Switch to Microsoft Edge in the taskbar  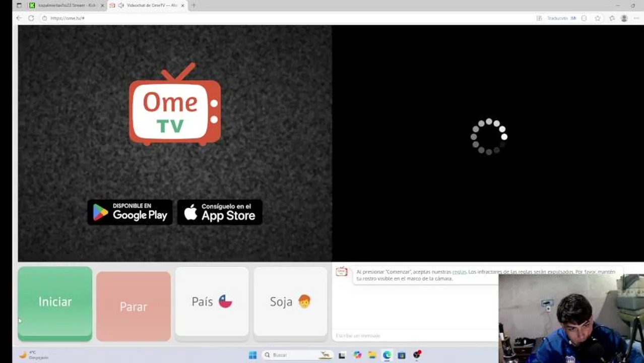(x=387, y=355)
